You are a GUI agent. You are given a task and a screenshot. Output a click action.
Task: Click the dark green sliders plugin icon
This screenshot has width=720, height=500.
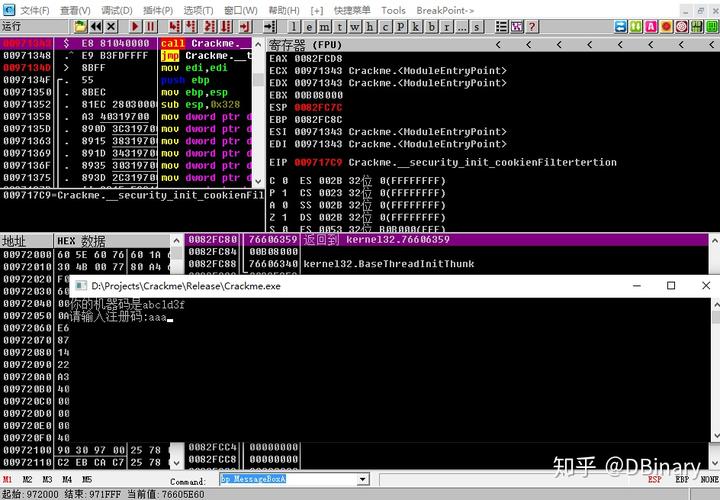tap(697, 27)
